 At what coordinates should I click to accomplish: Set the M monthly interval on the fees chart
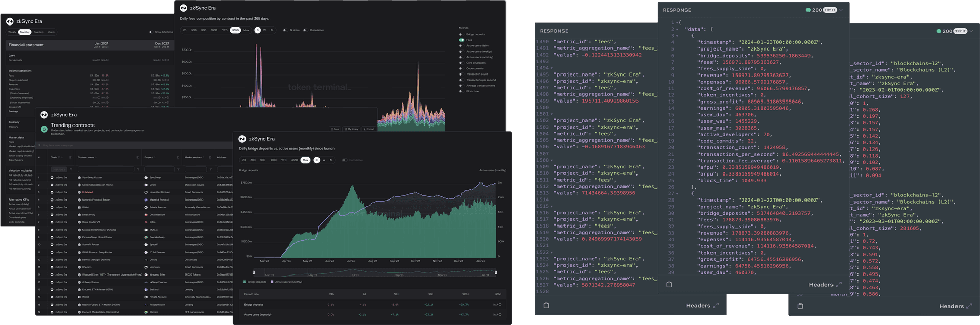click(272, 30)
